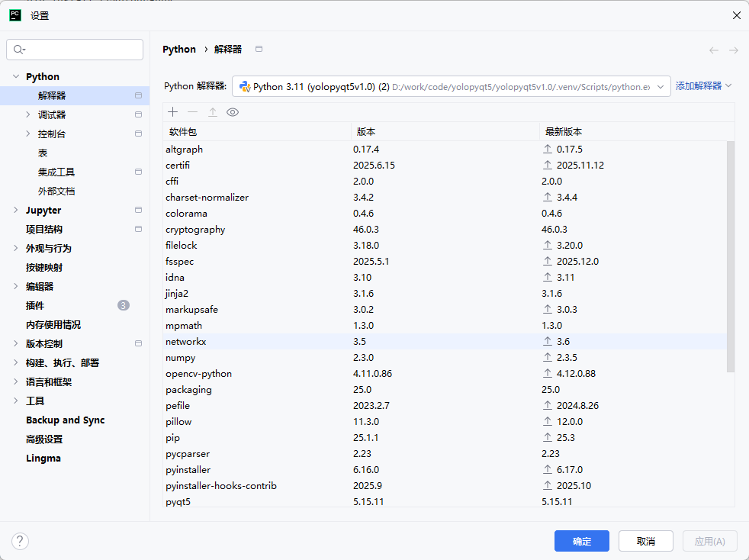
Task: Expand the Jupyter section
Action: pos(16,210)
